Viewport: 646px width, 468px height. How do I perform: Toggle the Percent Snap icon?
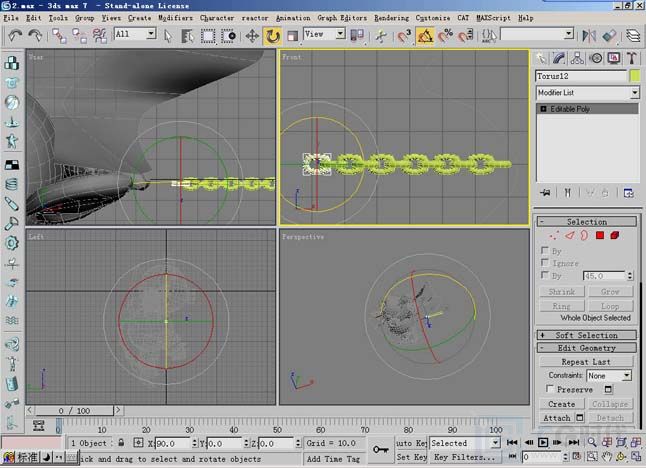[x=445, y=36]
